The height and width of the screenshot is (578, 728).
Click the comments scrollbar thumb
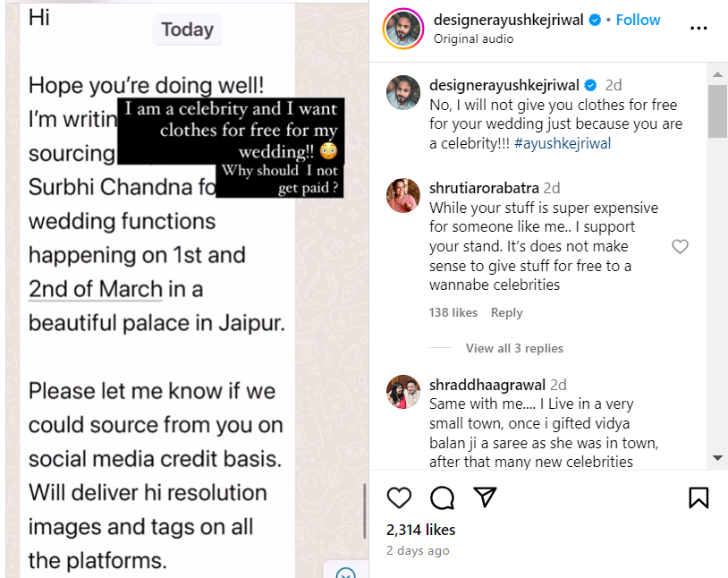click(x=717, y=112)
